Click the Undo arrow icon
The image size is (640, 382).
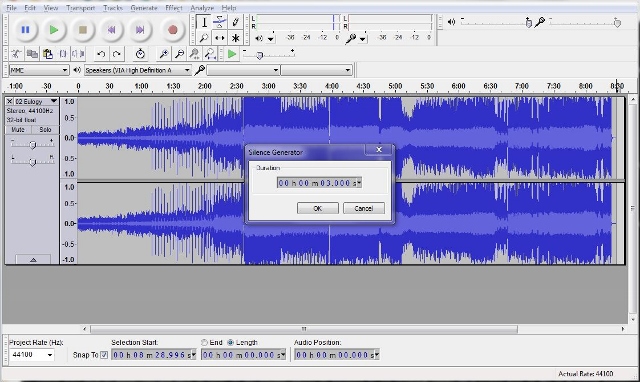pyautogui.click(x=101, y=54)
